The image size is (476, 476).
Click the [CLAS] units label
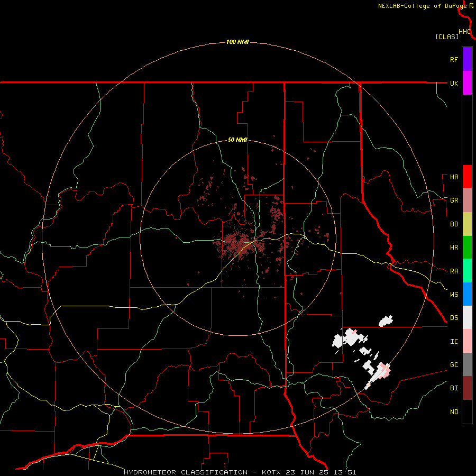(x=447, y=37)
